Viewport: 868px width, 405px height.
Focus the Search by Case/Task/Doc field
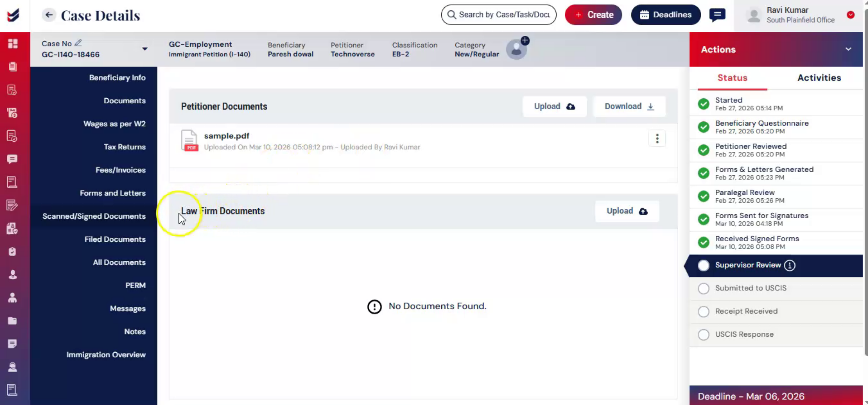[499, 15]
